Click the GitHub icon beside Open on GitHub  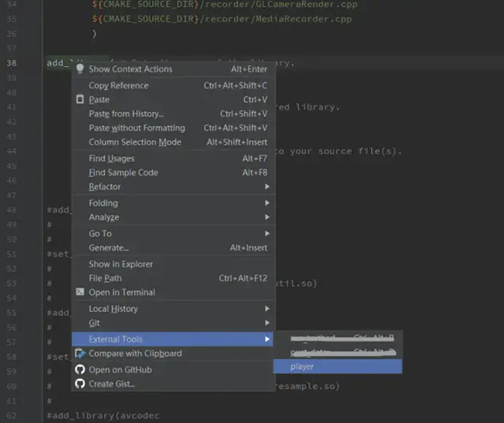[80, 369]
